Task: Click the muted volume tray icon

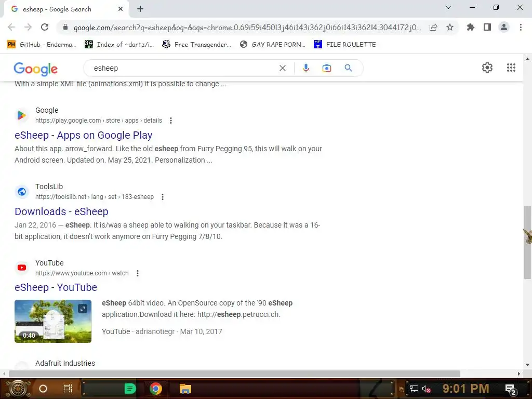Action: pyautogui.click(x=426, y=389)
